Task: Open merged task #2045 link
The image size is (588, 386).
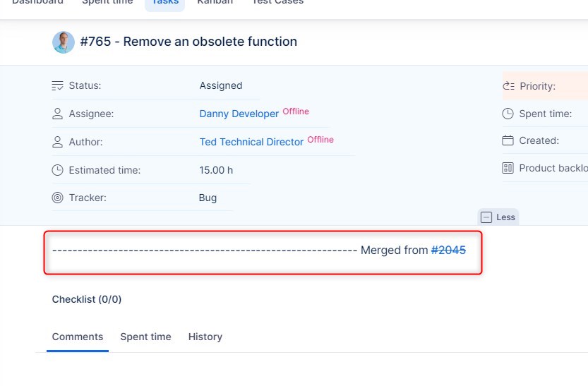Action: point(448,250)
